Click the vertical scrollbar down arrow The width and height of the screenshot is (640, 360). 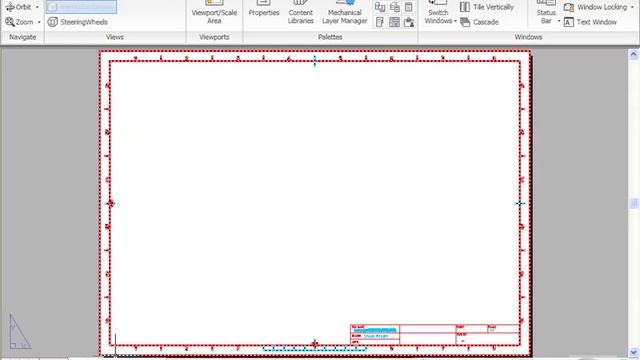point(633,351)
